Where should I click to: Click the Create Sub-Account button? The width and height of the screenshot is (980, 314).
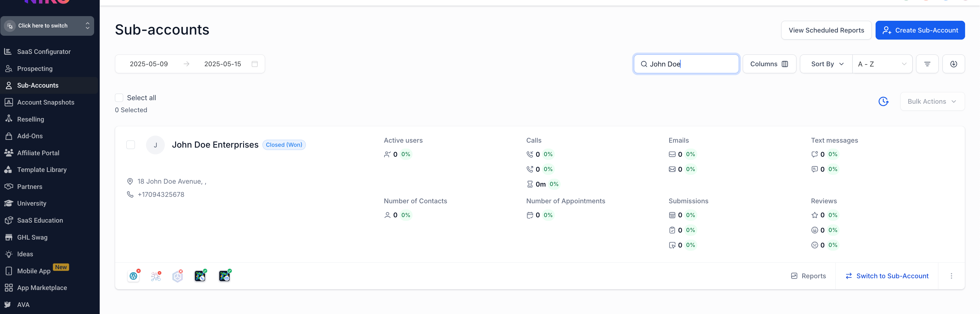[920, 30]
